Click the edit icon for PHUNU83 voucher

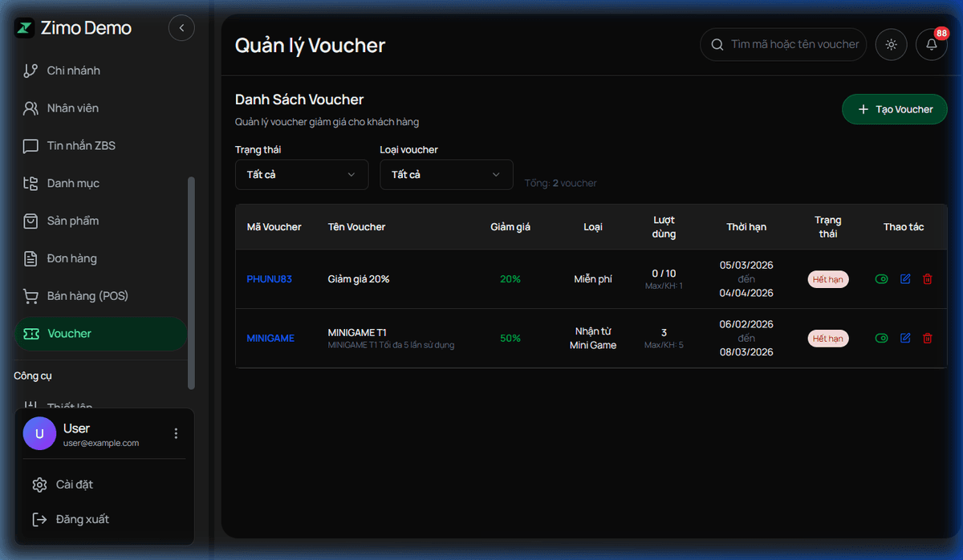[x=905, y=279]
